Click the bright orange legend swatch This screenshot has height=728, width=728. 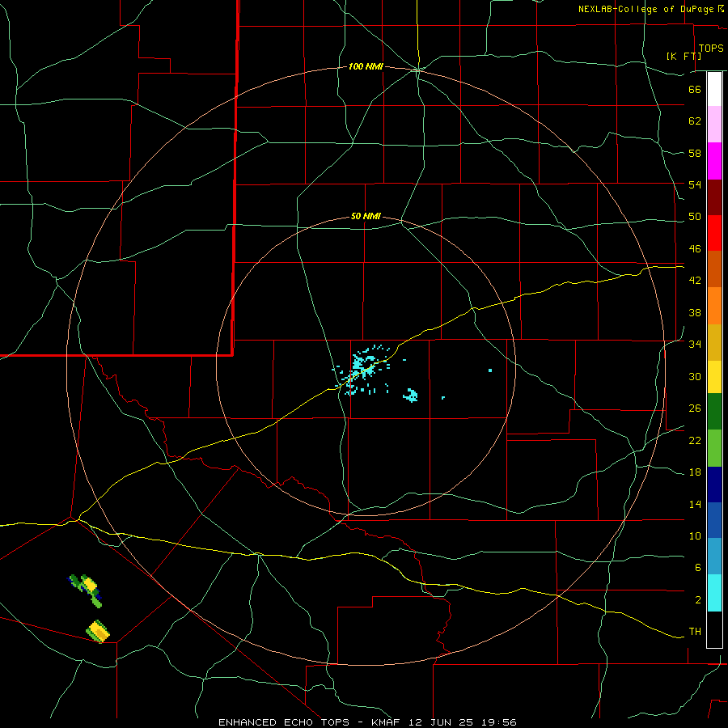(x=714, y=306)
